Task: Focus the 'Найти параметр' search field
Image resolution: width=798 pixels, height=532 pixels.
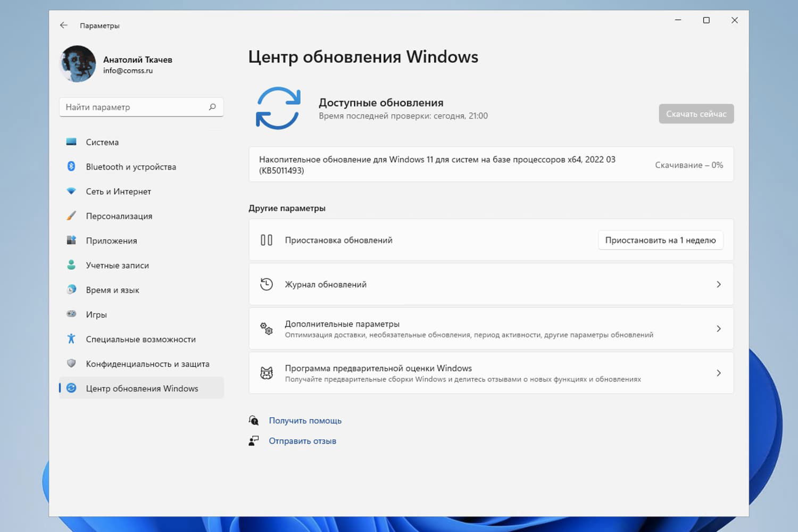Action: pyautogui.click(x=142, y=107)
